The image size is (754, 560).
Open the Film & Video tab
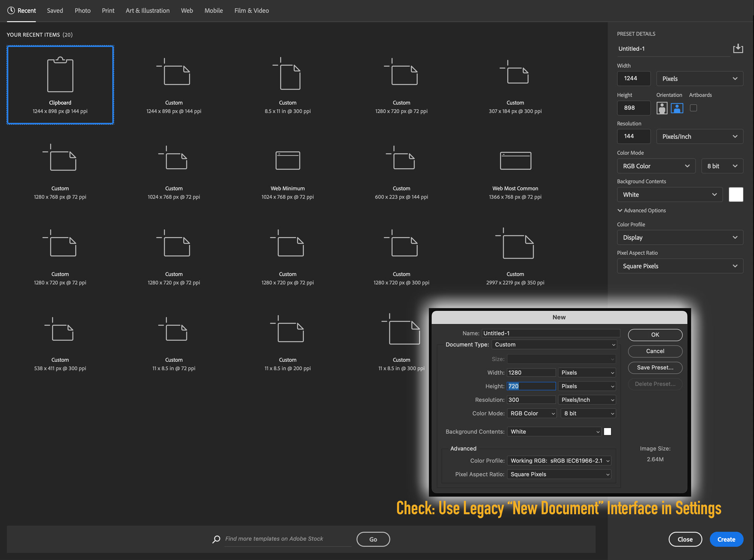pos(251,11)
